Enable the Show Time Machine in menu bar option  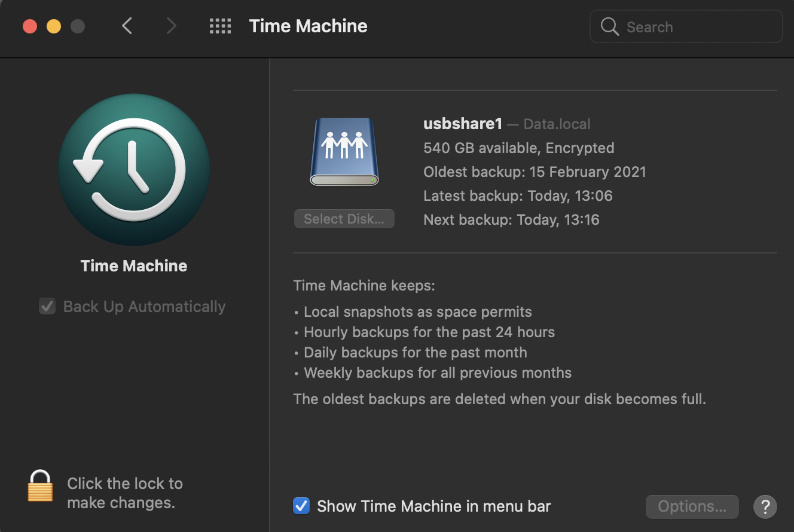(301, 506)
